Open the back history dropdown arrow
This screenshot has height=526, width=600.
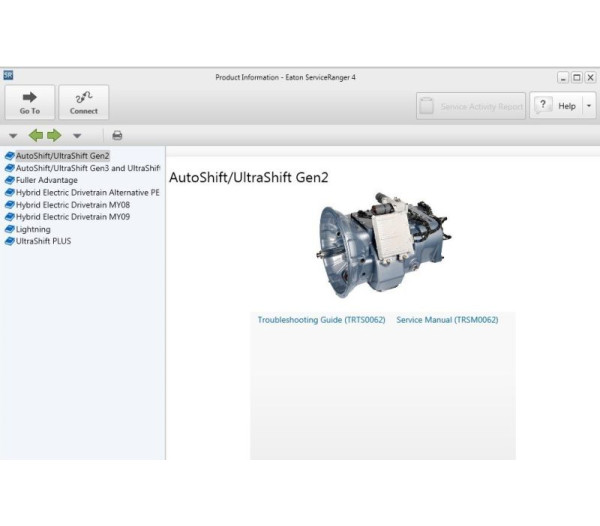tap(13, 135)
